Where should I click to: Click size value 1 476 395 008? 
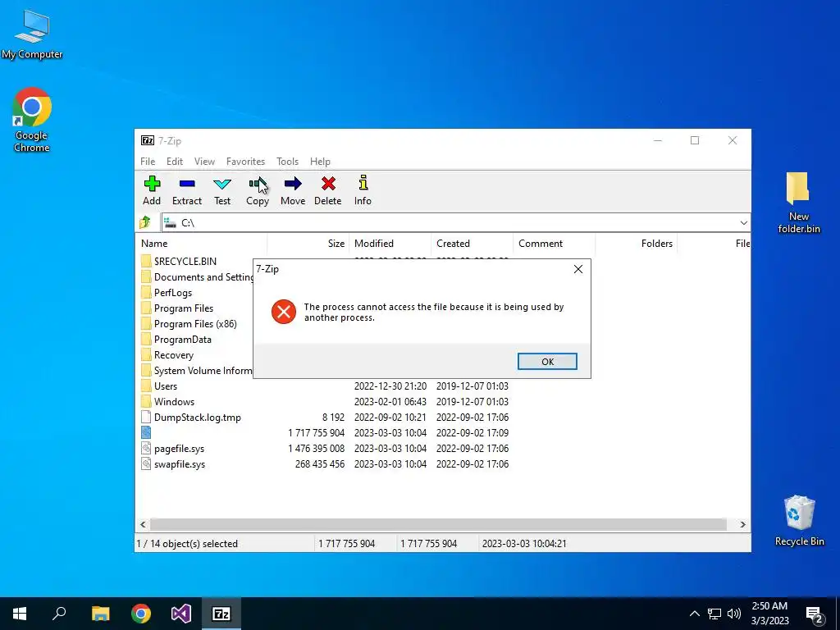point(316,449)
